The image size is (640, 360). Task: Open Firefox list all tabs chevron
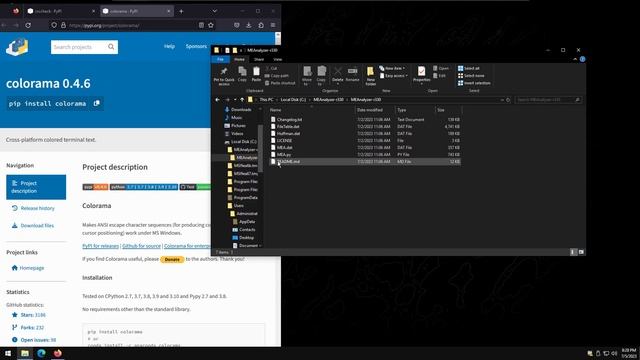[x=214, y=11]
